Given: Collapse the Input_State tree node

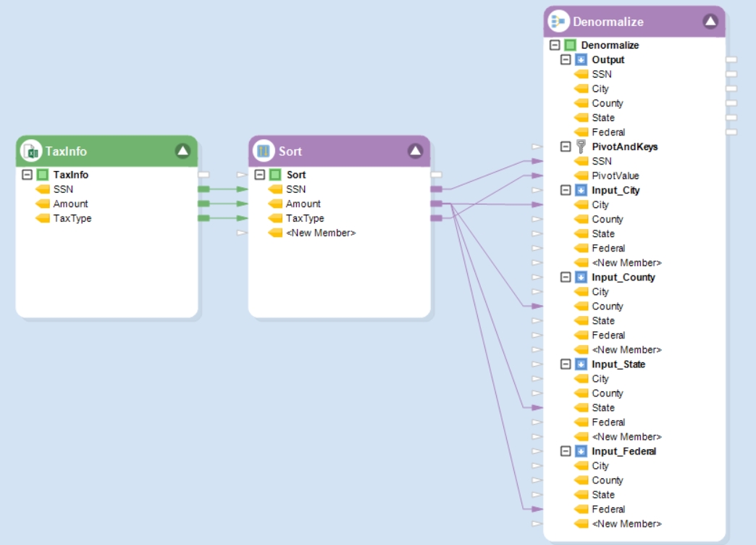Looking at the screenshot, I should [566, 364].
